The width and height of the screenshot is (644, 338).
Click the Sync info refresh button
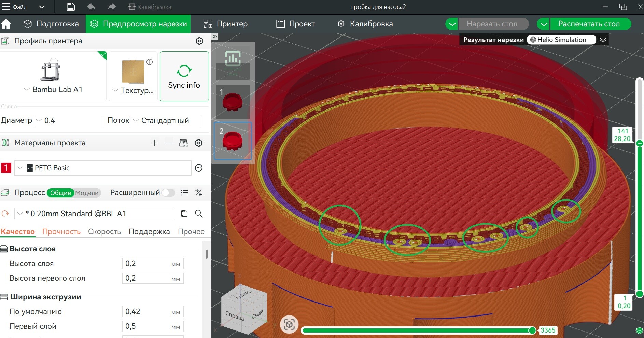(x=184, y=76)
